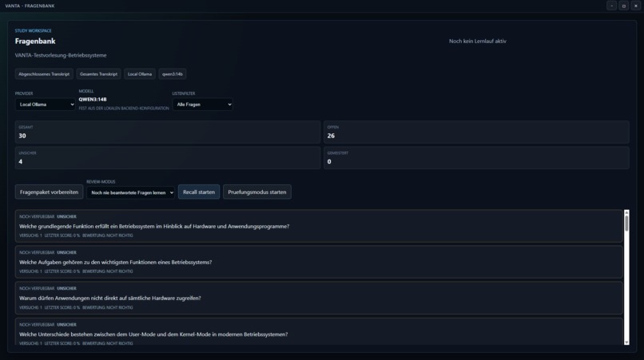Open question about grundlegende Funktion eines Betriebssystems
The width and height of the screenshot is (644, 360).
[319, 226]
